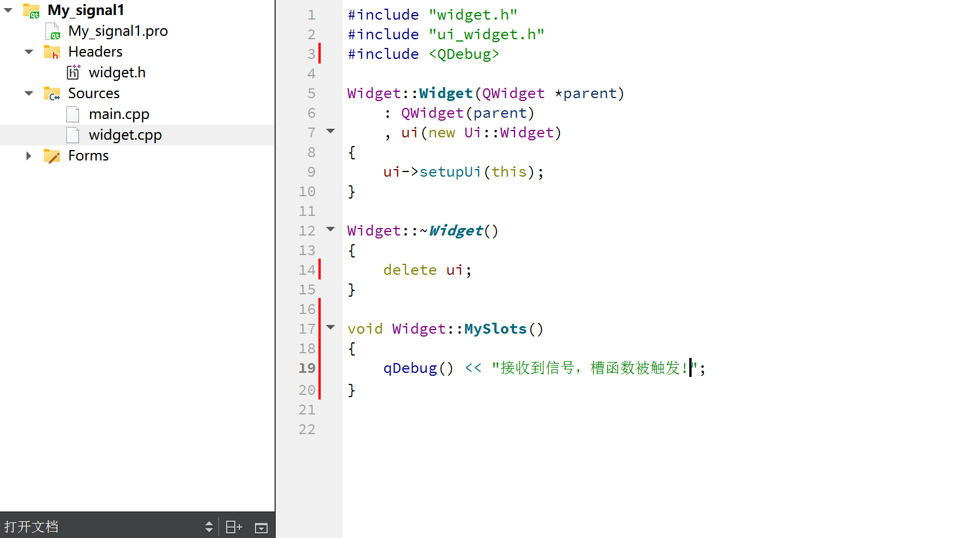980x538 pixels.
Task: Select widget.cpp in the project tree
Action: (x=125, y=135)
